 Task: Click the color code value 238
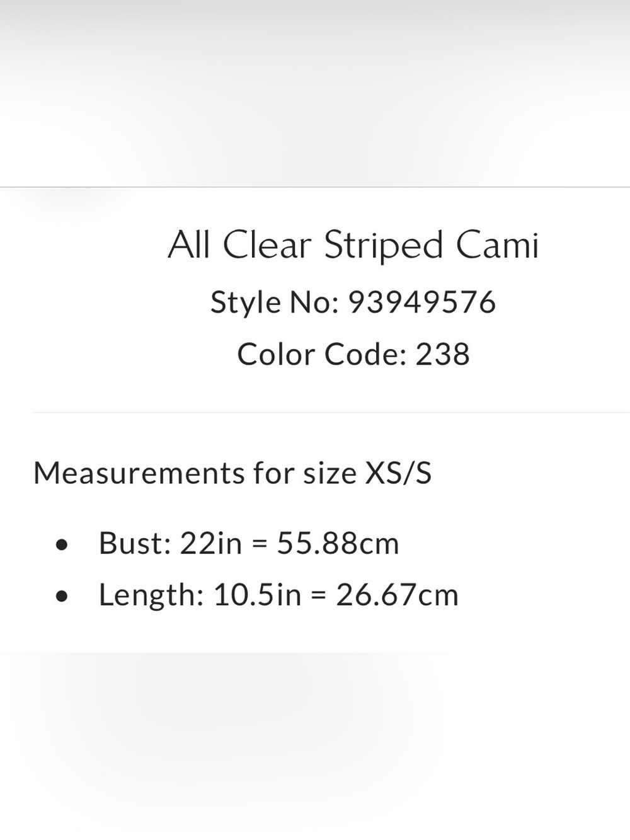coord(442,354)
